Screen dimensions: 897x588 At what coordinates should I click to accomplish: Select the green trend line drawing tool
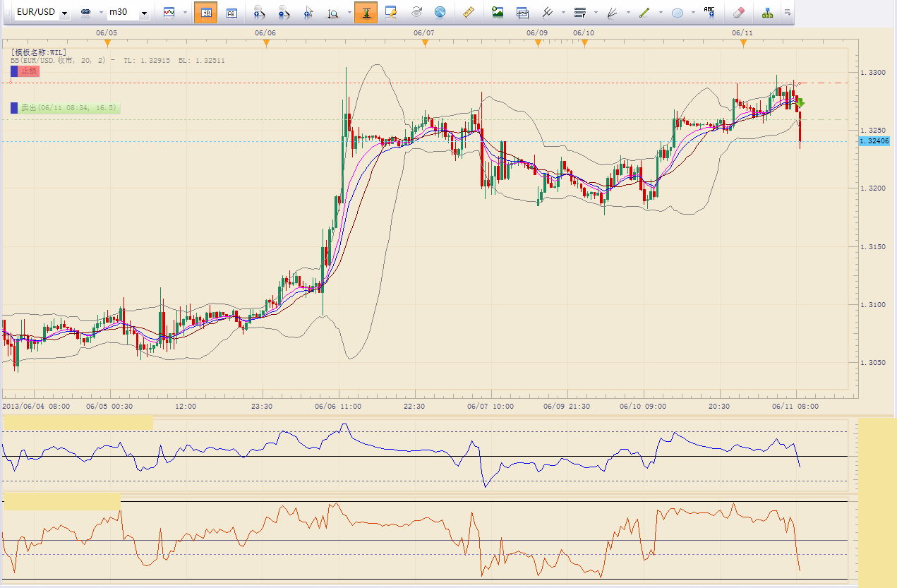tap(644, 13)
